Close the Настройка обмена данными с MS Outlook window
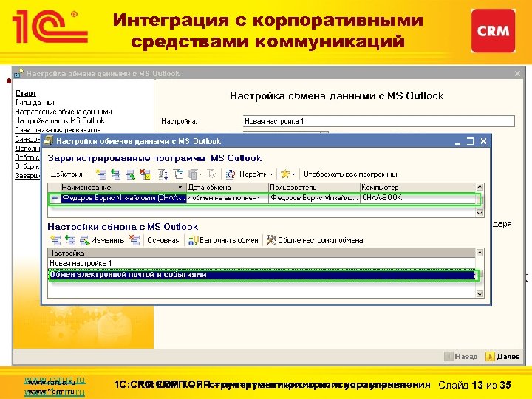The height and width of the screenshot is (399, 532). coord(517,74)
